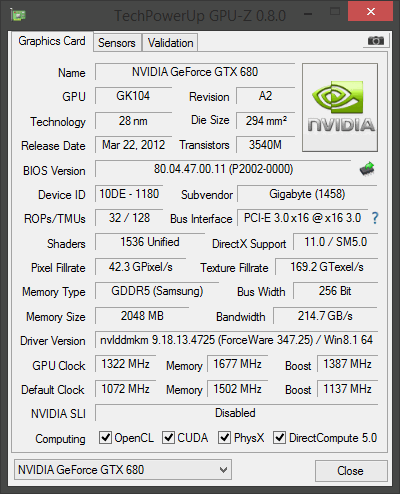
Task: Click the NVIDIA SLI Disabled field
Action: [x=236, y=413]
